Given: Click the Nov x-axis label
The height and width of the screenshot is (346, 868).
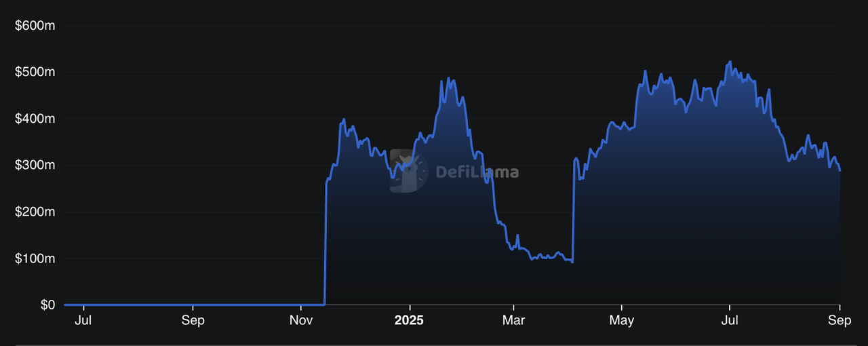Looking at the screenshot, I should tap(301, 320).
